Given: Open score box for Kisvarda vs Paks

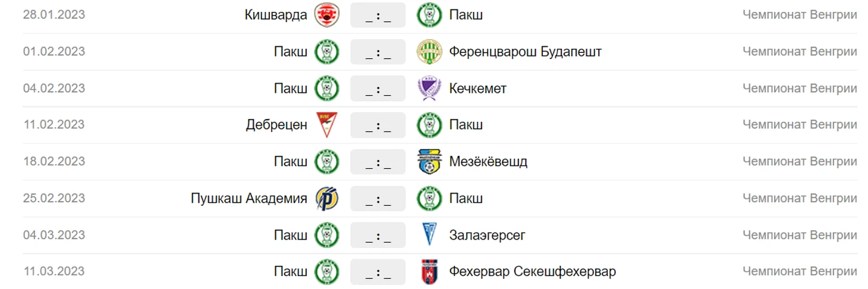Looking at the screenshot, I should point(378,15).
